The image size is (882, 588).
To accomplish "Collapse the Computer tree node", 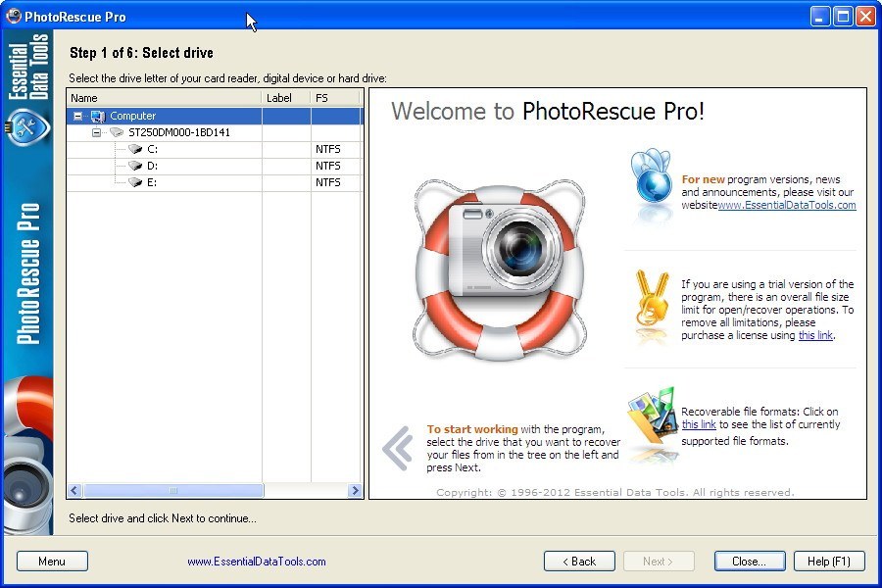I will pyautogui.click(x=77, y=116).
